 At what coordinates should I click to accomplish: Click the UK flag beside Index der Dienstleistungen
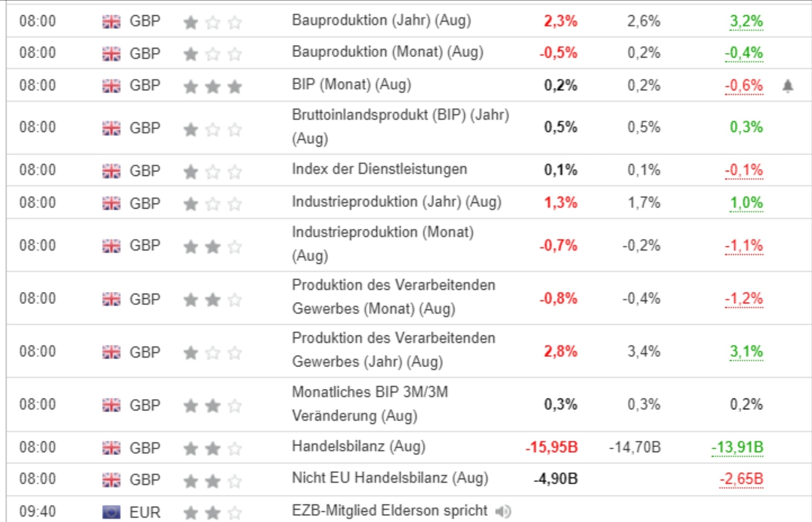coord(111,171)
